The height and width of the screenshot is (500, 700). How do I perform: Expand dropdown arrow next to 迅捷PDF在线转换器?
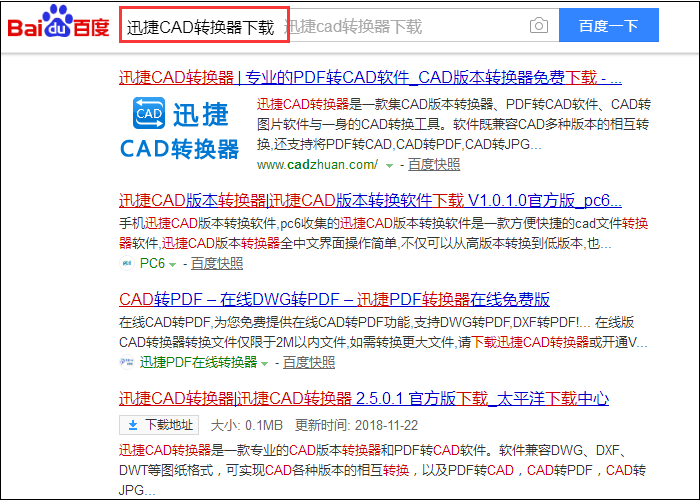264,363
